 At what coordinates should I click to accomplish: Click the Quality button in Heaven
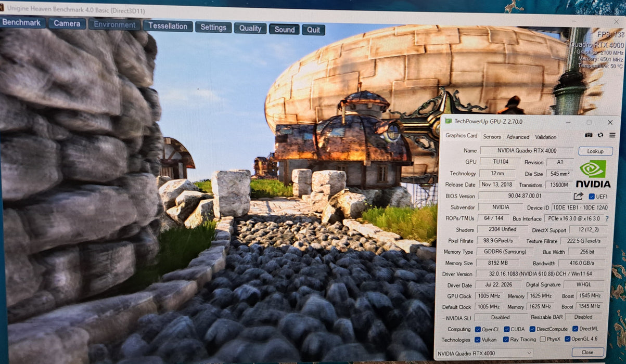250,28
